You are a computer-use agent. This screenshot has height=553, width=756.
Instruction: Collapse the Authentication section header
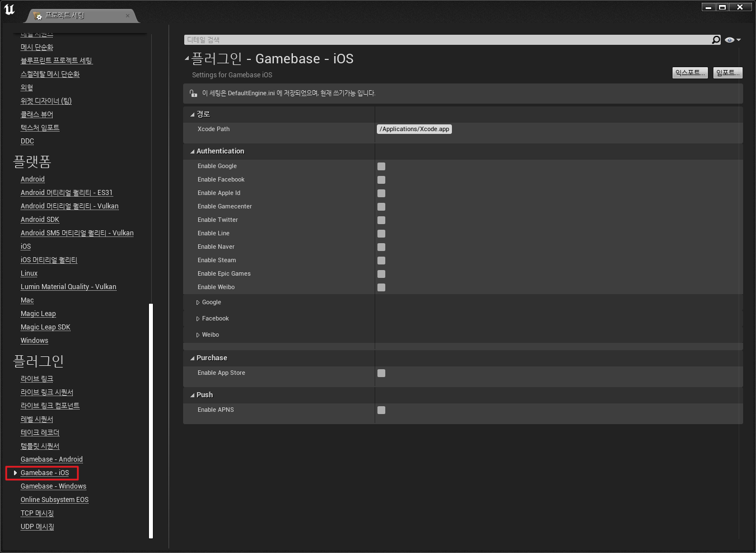pos(192,151)
